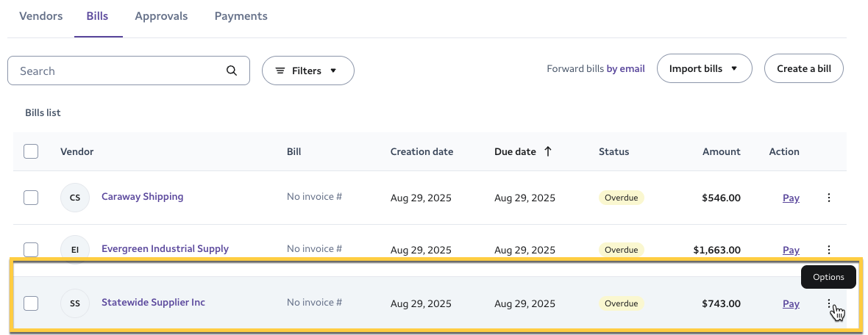Go to the Payments tab

tap(241, 16)
